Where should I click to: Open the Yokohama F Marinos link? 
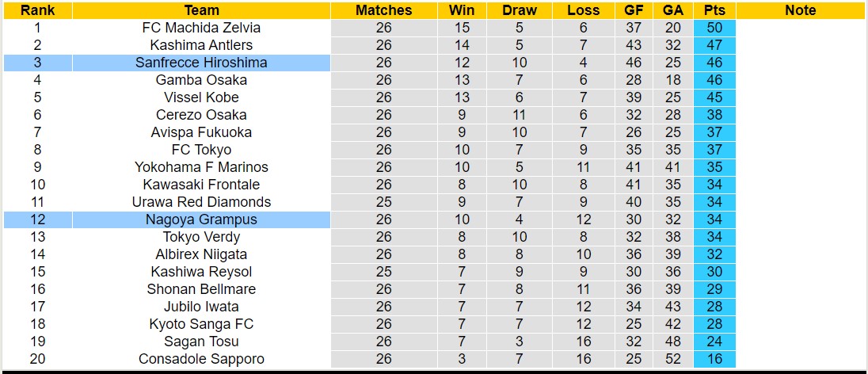tap(201, 167)
